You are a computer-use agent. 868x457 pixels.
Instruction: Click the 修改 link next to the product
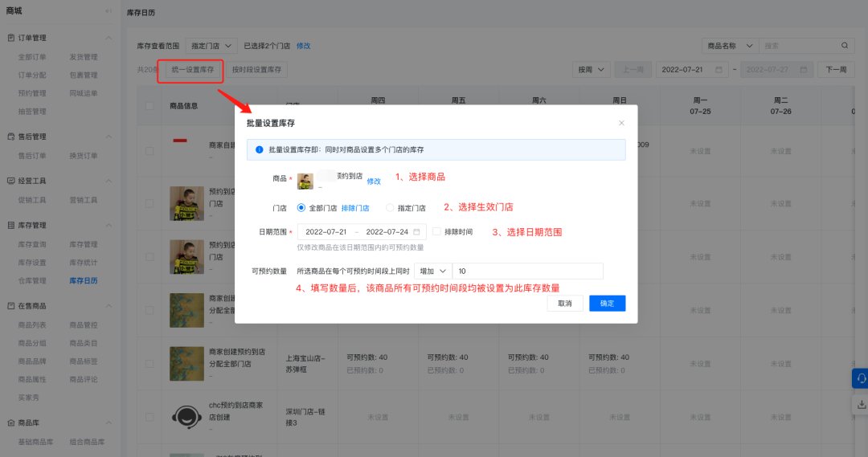374,182
